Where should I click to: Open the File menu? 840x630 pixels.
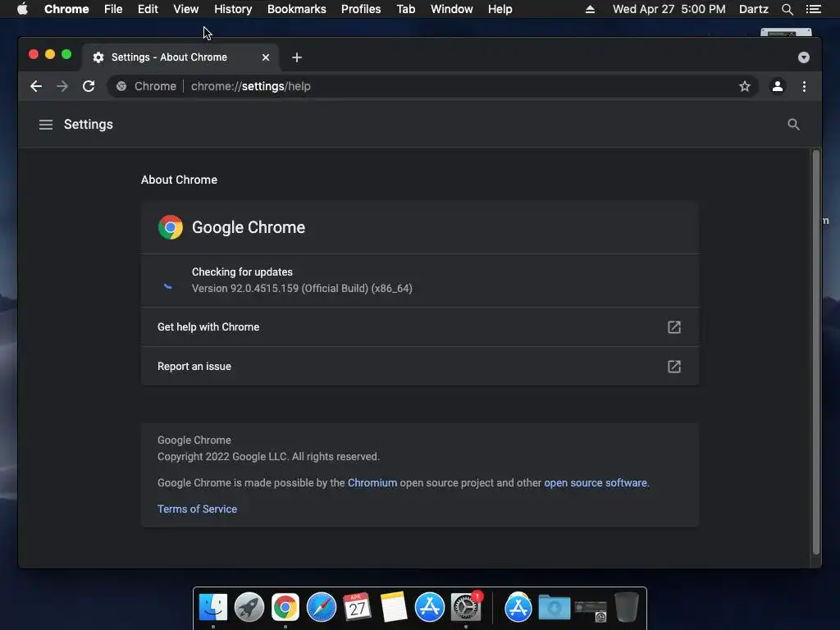coord(113,9)
